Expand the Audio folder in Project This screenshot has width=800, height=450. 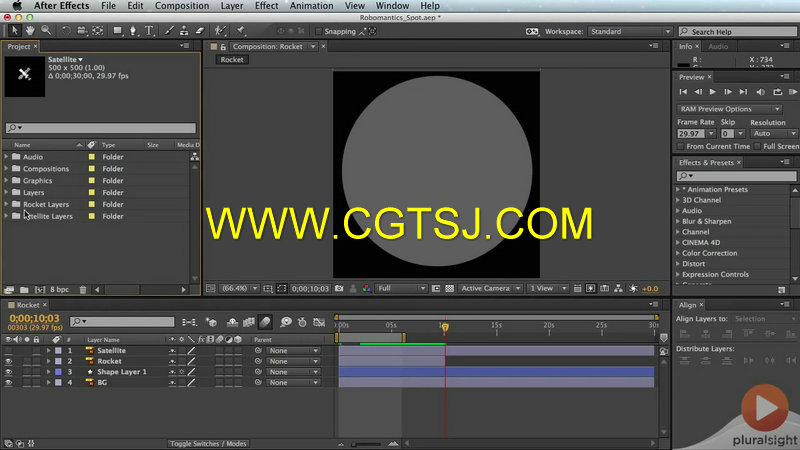[7, 157]
